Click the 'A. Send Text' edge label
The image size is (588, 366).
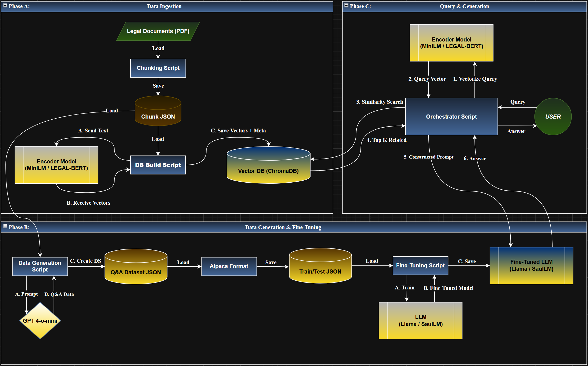(93, 131)
